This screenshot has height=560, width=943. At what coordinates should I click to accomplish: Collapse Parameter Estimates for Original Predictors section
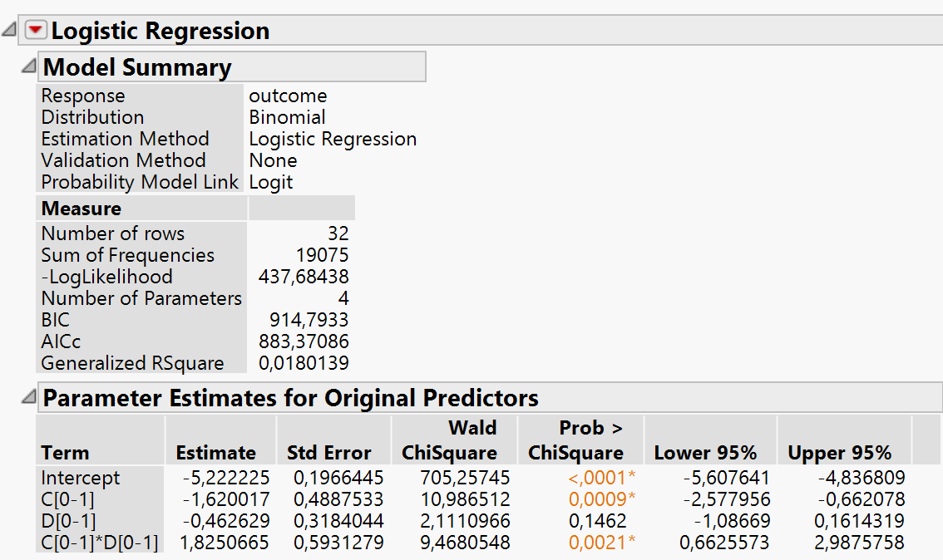coord(28,396)
